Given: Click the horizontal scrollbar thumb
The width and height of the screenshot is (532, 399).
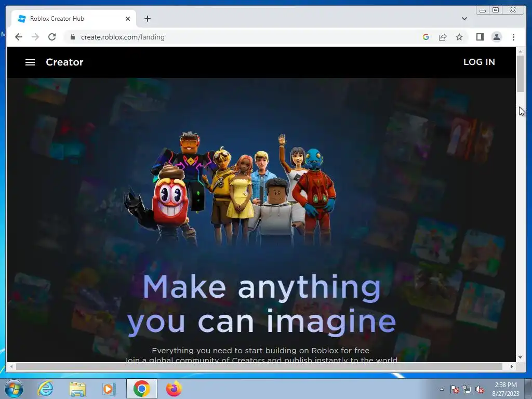Looking at the screenshot, I should pyautogui.click(x=259, y=366).
